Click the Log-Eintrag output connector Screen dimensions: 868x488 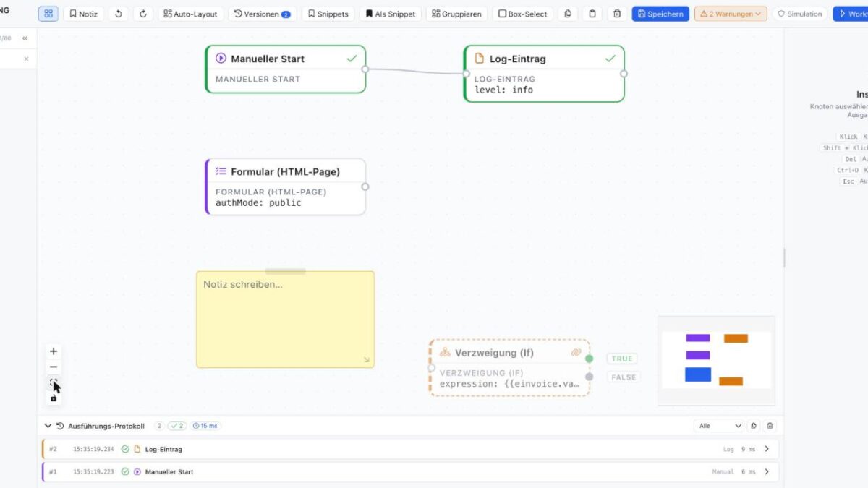(624, 74)
